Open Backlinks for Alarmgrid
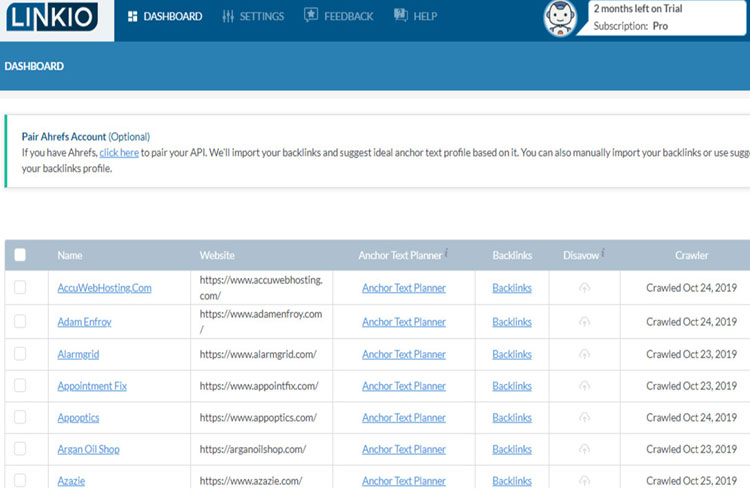Viewport: 750px width, 500px height. click(x=512, y=355)
